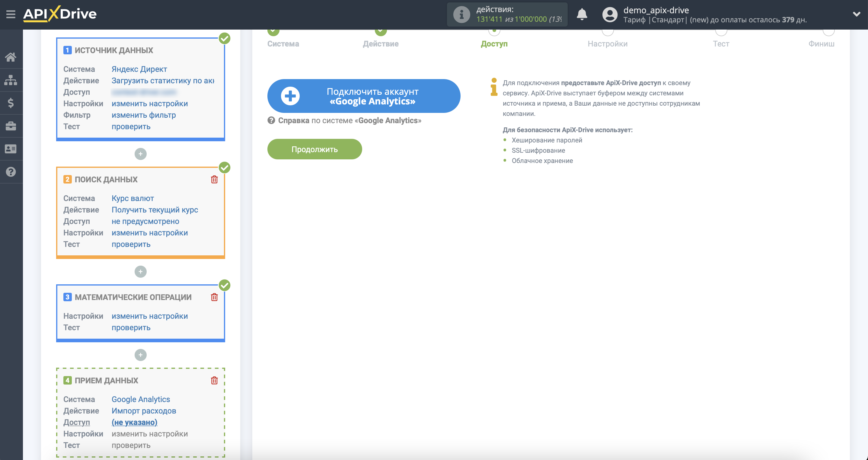
Task: Open the help question mark sidebar icon
Action: [x=11, y=172]
